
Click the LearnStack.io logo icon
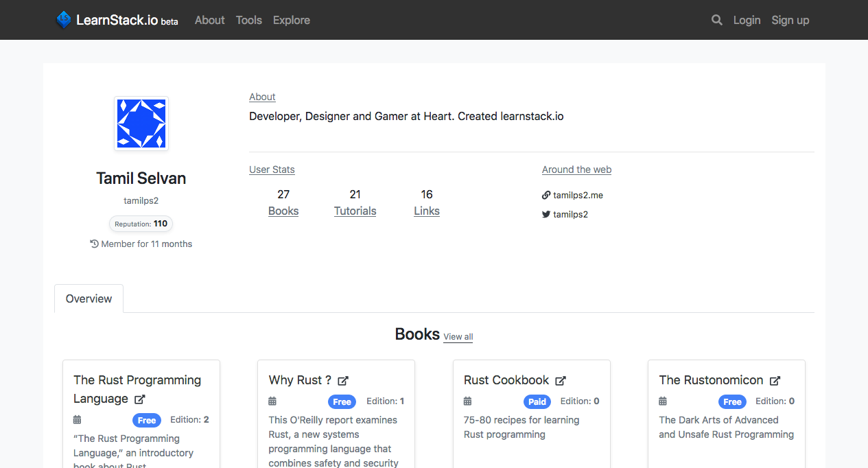[63, 20]
